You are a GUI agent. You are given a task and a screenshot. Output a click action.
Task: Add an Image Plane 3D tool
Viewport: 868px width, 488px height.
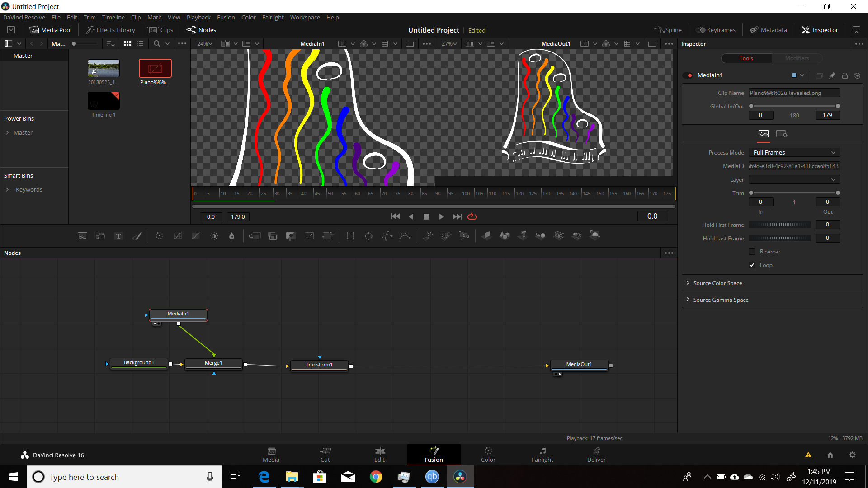pyautogui.click(x=486, y=235)
